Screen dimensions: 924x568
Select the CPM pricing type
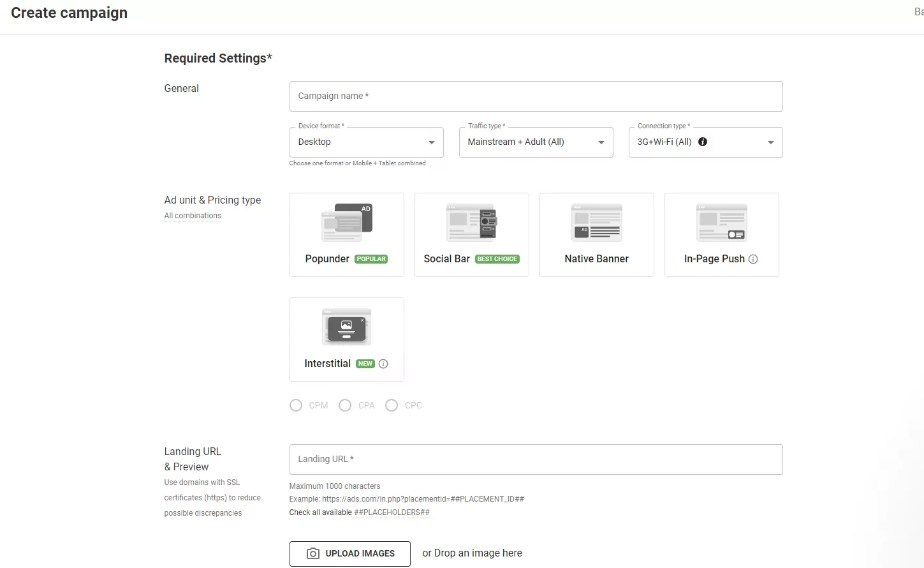pos(296,405)
